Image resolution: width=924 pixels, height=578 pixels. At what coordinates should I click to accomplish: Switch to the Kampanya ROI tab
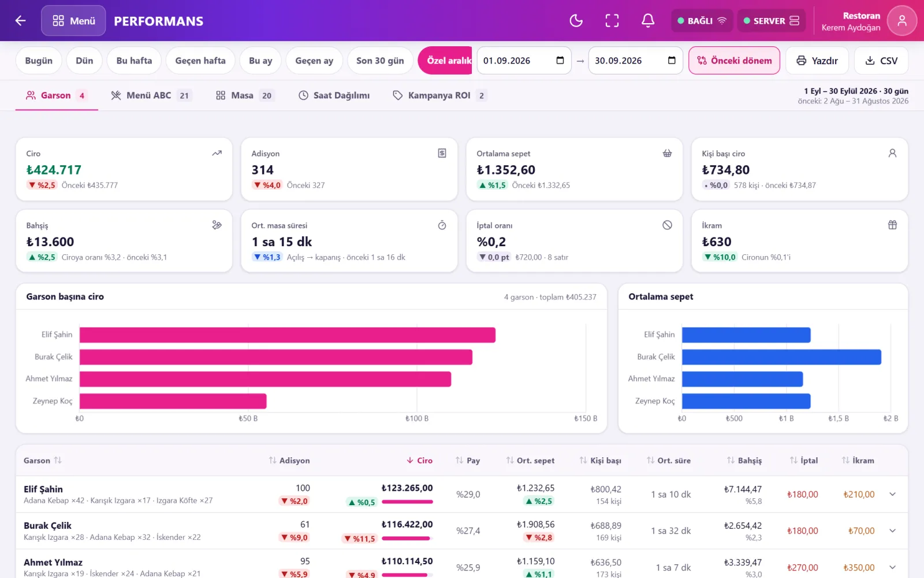[x=439, y=95]
